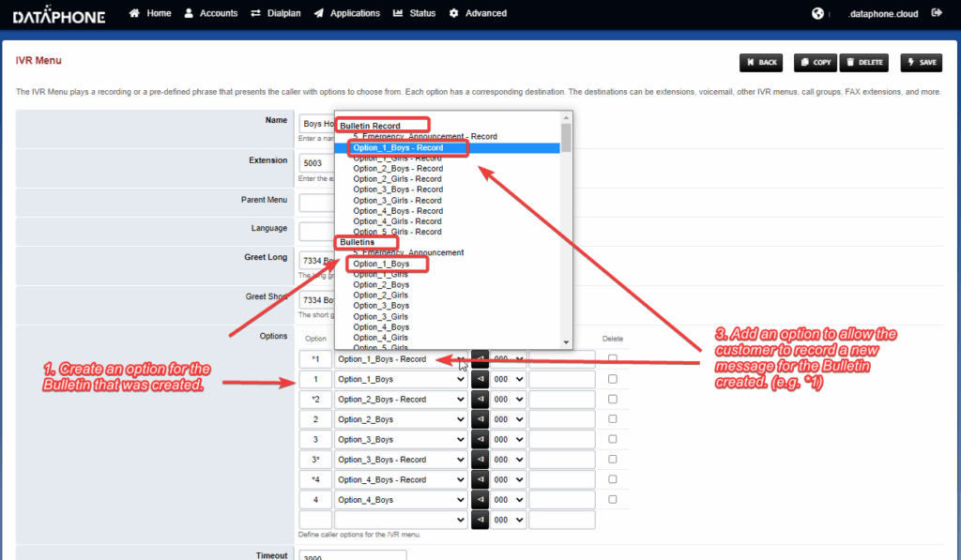Click the globe domain selector icon

click(817, 13)
